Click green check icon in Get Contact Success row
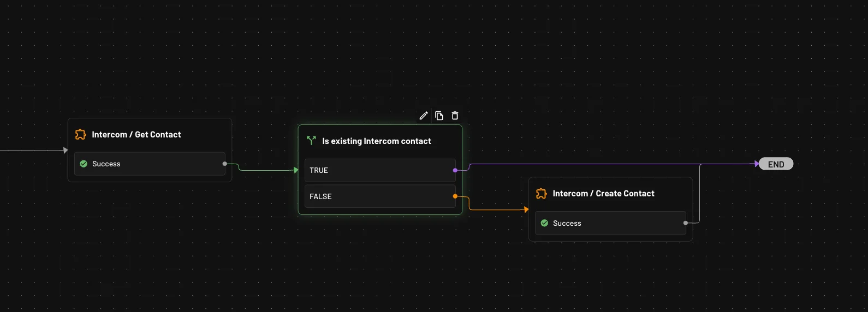The height and width of the screenshot is (312, 868). pos(84,164)
